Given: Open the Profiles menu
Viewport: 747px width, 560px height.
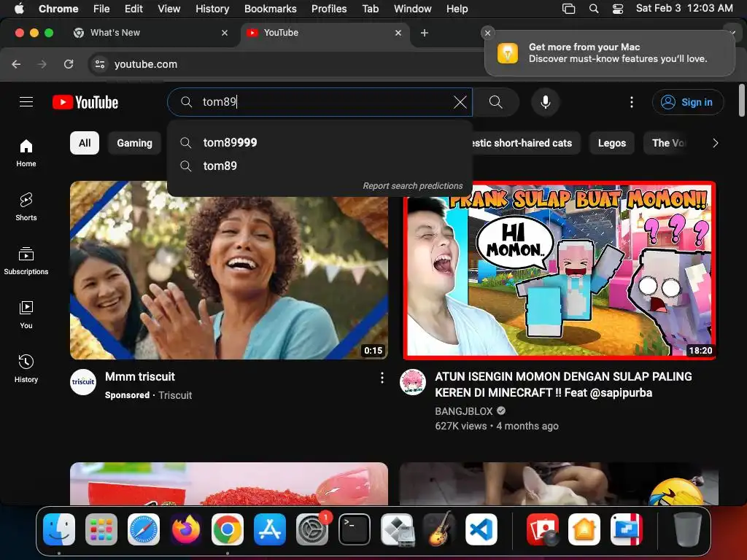Looking at the screenshot, I should [329, 9].
